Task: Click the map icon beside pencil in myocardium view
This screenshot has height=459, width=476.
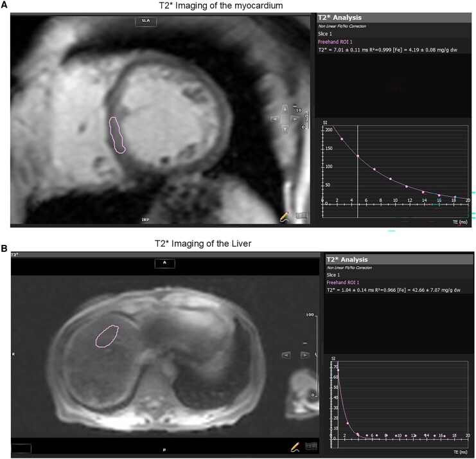Action: [x=301, y=215]
